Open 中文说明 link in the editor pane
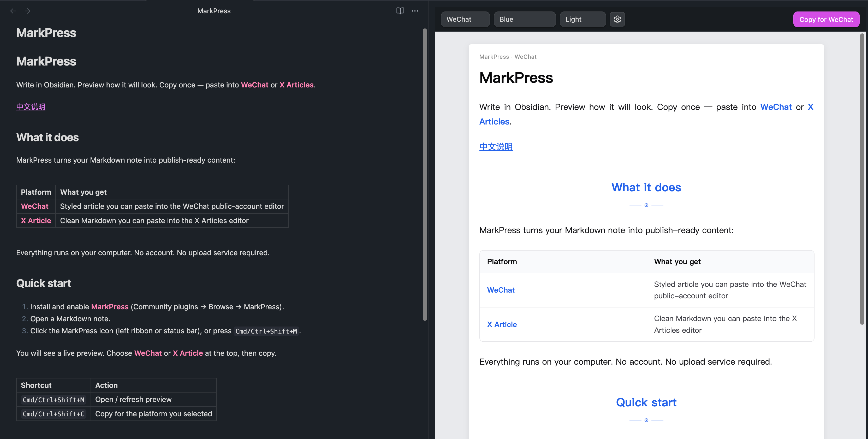The width and height of the screenshot is (868, 439). pos(31,107)
